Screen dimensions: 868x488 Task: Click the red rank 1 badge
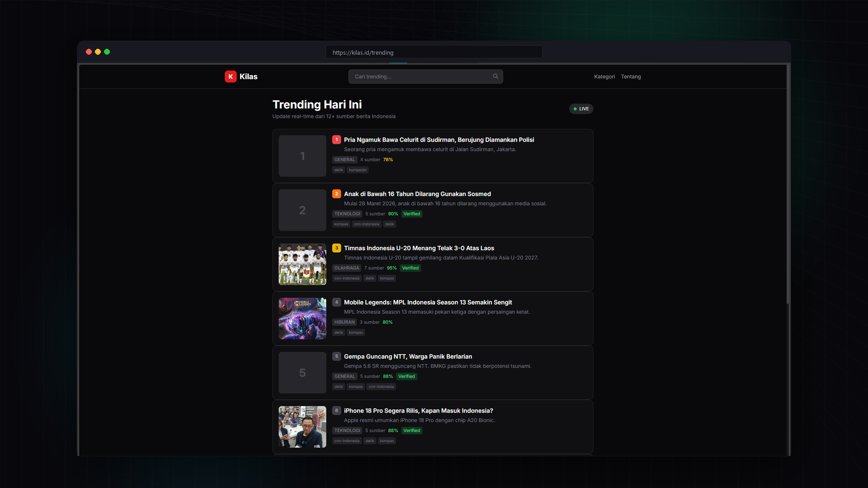[336, 140]
